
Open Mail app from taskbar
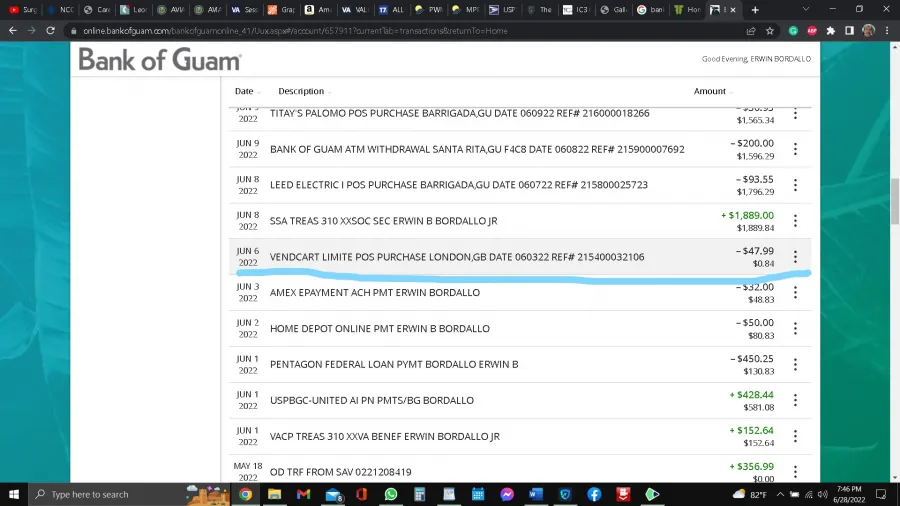pyautogui.click(x=333, y=494)
